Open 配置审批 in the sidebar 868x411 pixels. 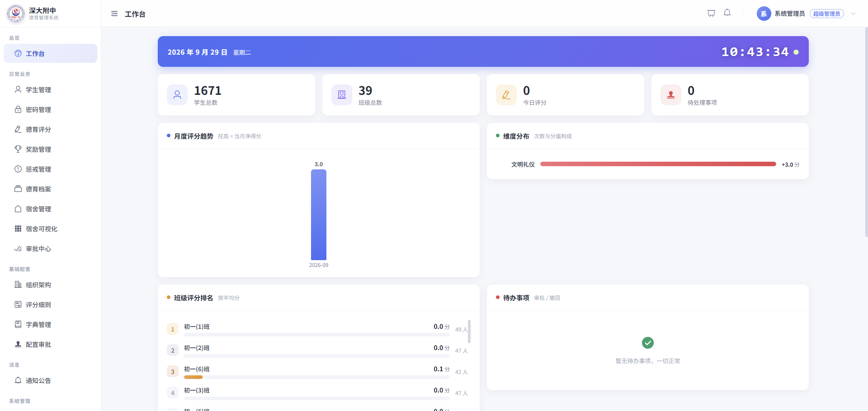pos(50,344)
